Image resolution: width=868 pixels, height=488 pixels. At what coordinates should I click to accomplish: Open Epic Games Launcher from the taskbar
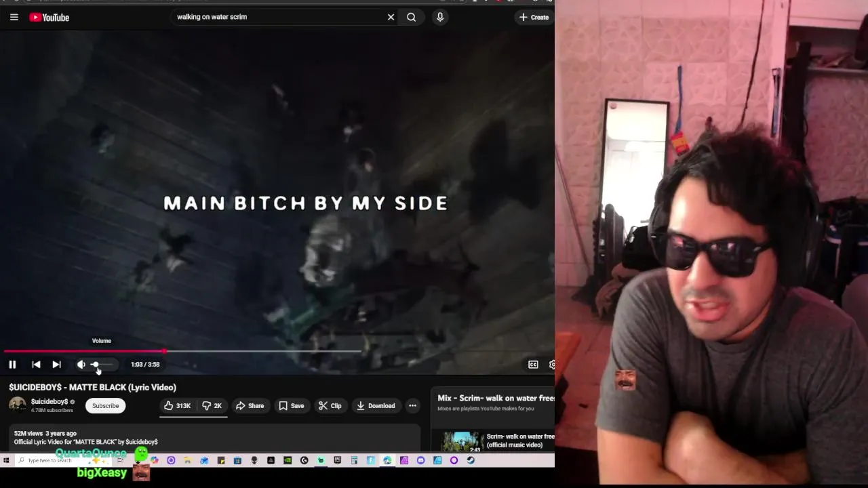(x=337, y=460)
